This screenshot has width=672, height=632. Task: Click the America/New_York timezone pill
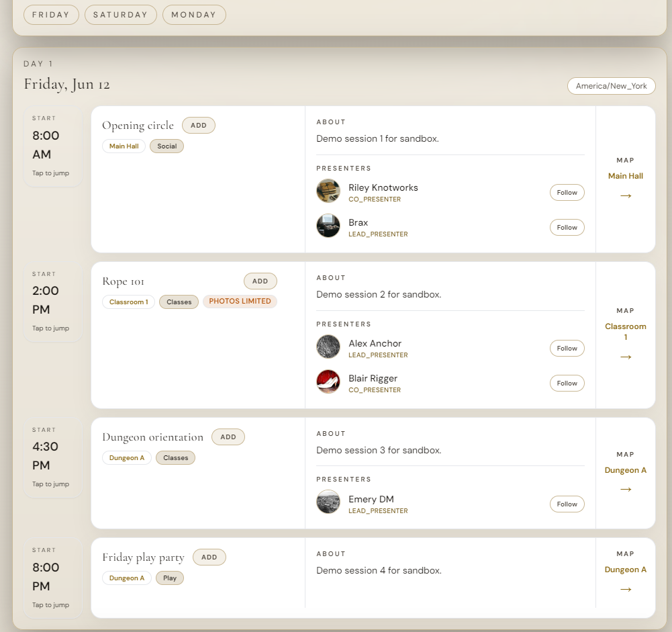click(611, 86)
